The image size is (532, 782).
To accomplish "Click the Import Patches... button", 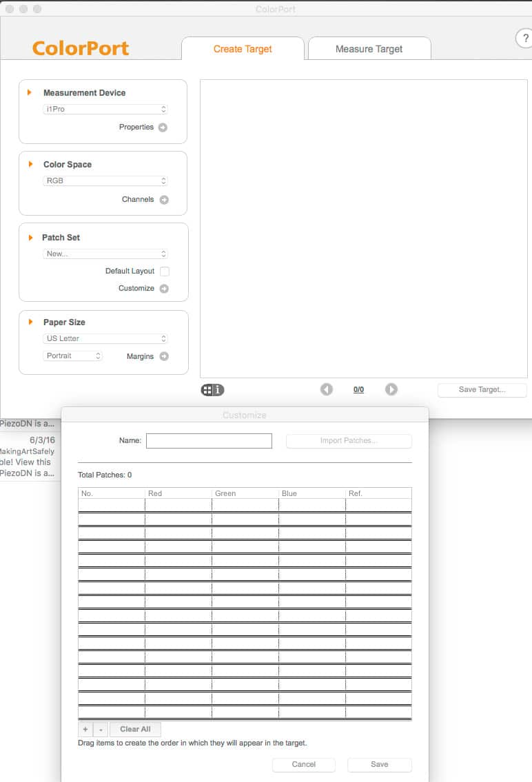I will (349, 441).
